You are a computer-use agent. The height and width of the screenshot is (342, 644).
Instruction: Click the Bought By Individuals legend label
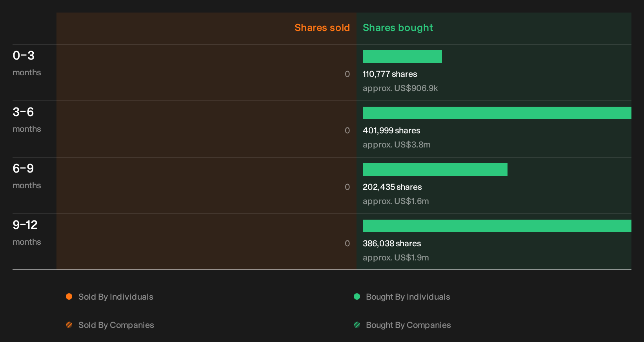pos(408,297)
